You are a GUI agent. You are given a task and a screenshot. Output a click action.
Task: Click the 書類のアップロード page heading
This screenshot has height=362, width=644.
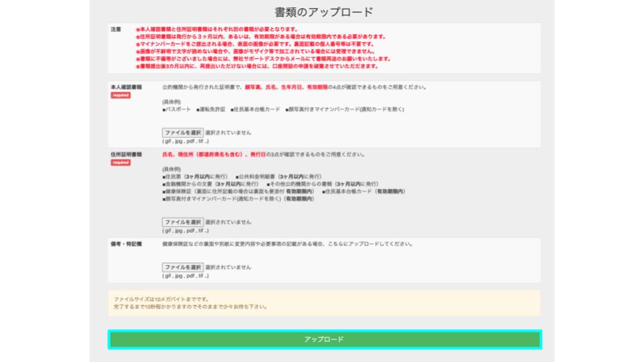click(324, 12)
